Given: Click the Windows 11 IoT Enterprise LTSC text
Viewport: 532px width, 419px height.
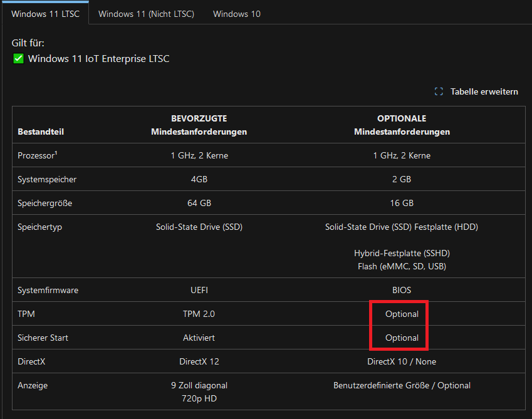Looking at the screenshot, I should click(x=99, y=59).
